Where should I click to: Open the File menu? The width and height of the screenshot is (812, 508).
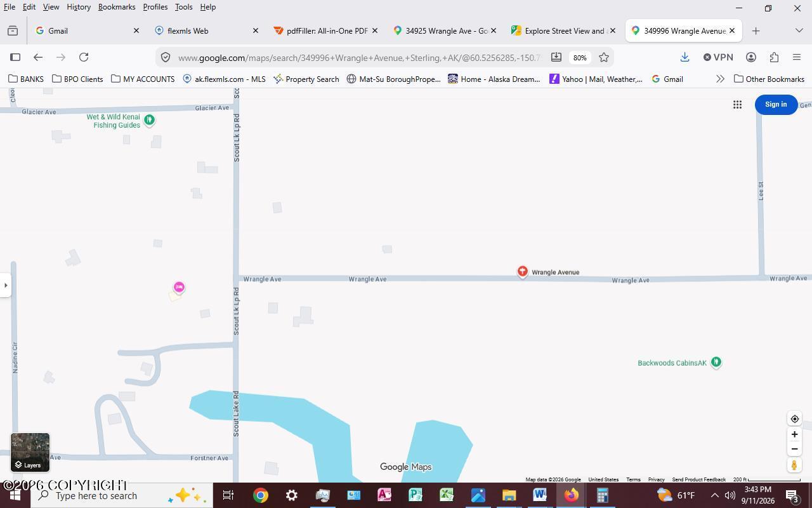coord(10,7)
